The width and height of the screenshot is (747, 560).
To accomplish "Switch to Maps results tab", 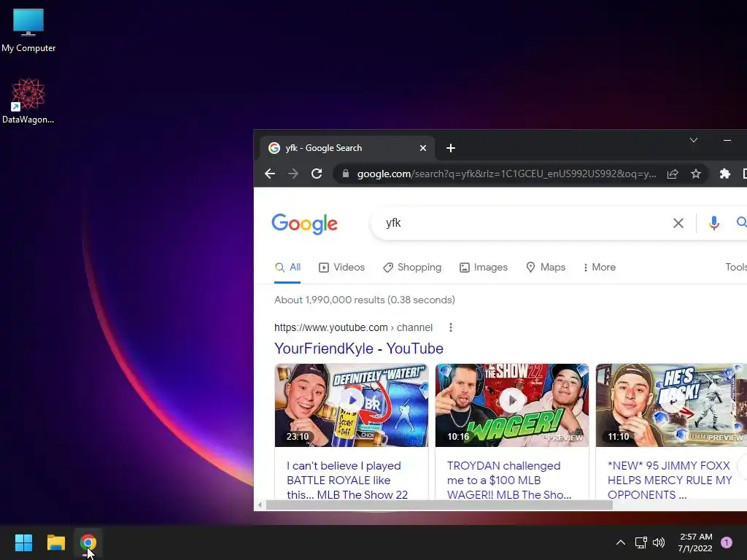I will 546,267.
